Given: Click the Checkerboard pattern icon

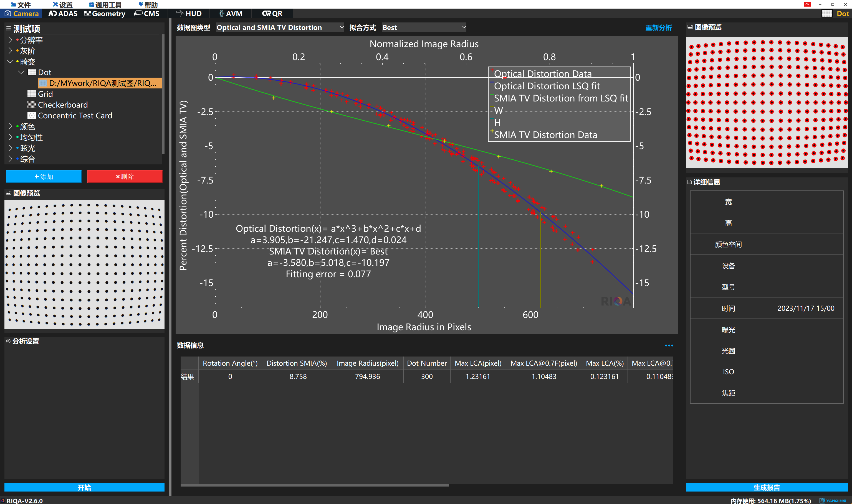Looking at the screenshot, I should pos(32,105).
